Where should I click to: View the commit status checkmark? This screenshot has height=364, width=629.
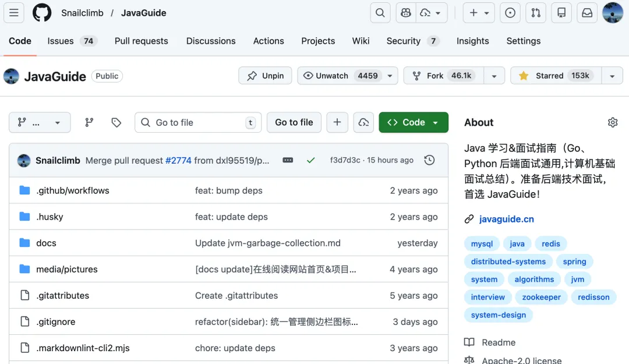311,160
